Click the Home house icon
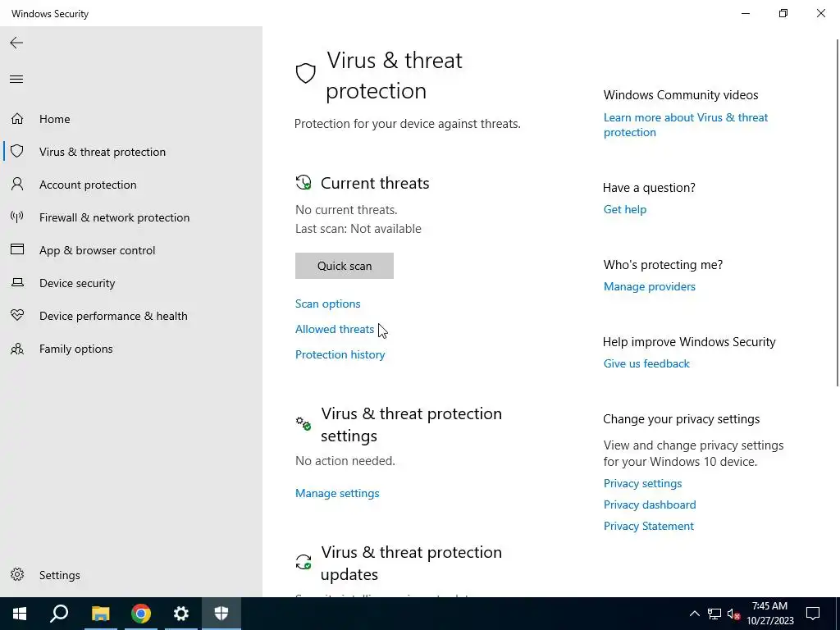The width and height of the screenshot is (840, 630). [x=17, y=118]
